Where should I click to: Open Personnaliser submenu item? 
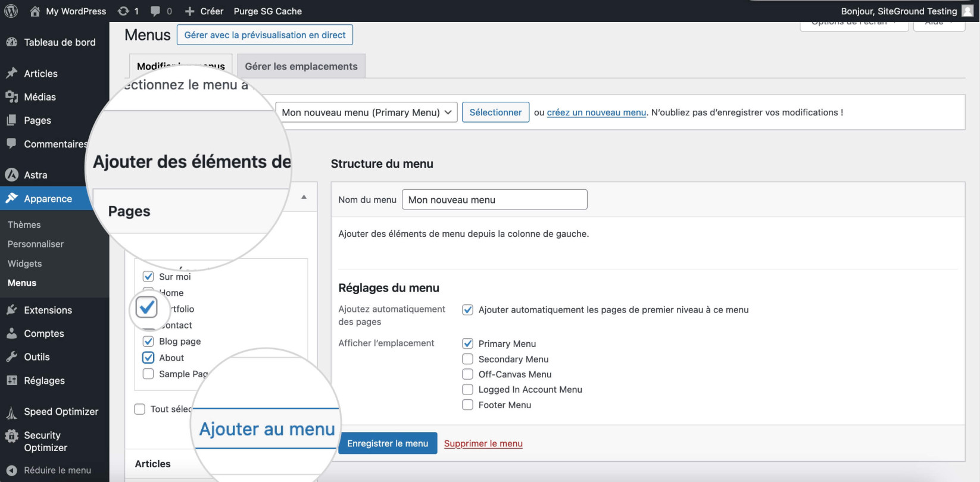tap(36, 244)
